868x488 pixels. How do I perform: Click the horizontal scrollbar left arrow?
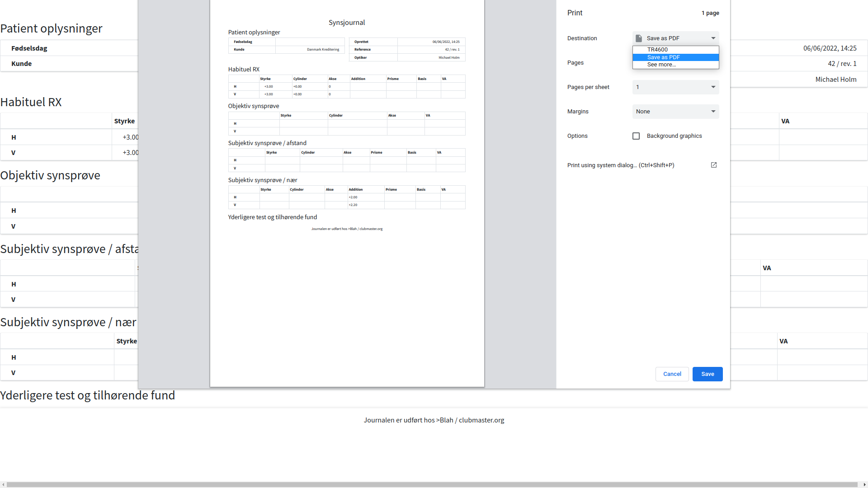tap(3, 484)
